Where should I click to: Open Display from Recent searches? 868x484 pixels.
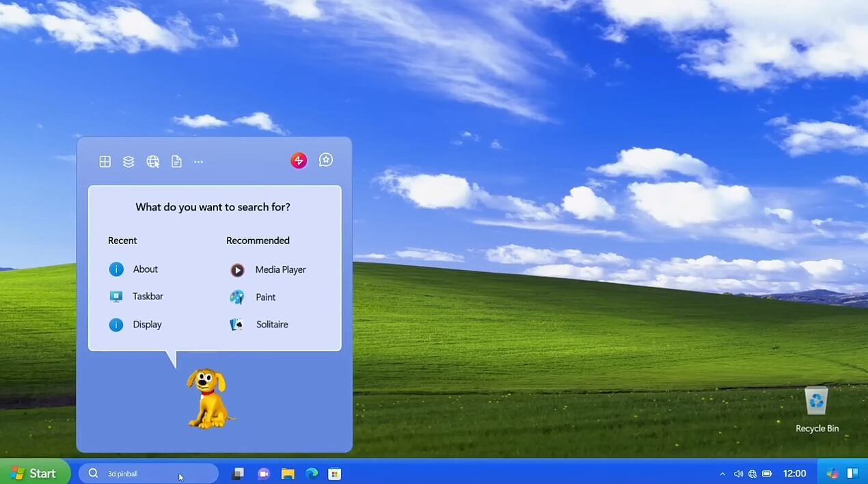click(x=147, y=324)
